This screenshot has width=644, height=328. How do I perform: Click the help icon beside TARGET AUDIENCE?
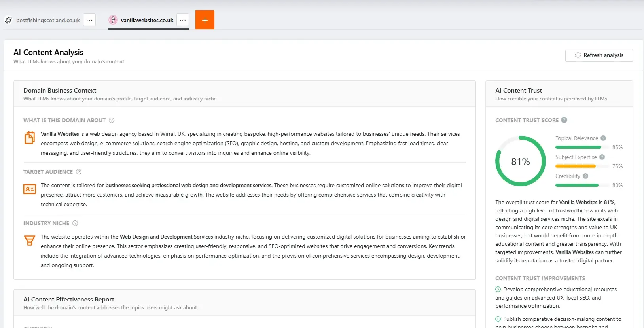pyautogui.click(x=79, y=172)
